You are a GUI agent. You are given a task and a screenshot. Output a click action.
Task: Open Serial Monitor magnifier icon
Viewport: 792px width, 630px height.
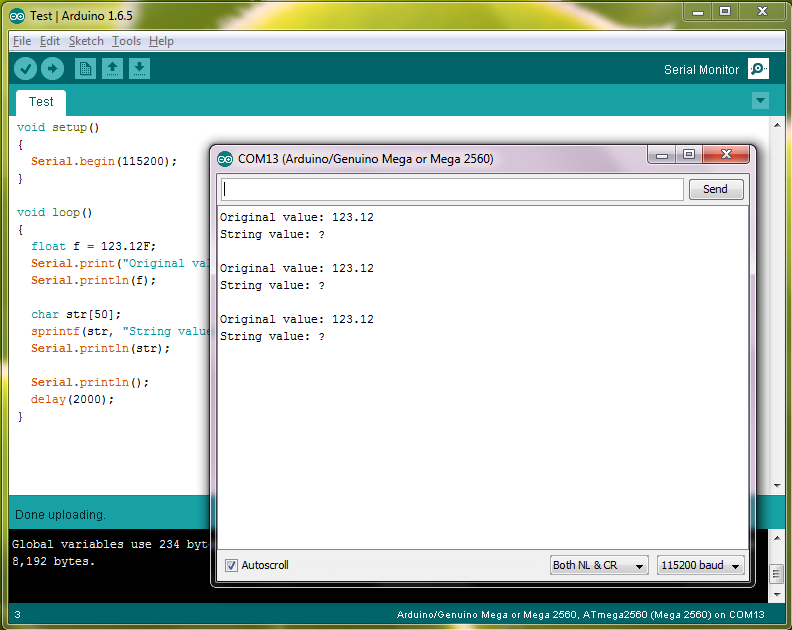coord(758,69)
